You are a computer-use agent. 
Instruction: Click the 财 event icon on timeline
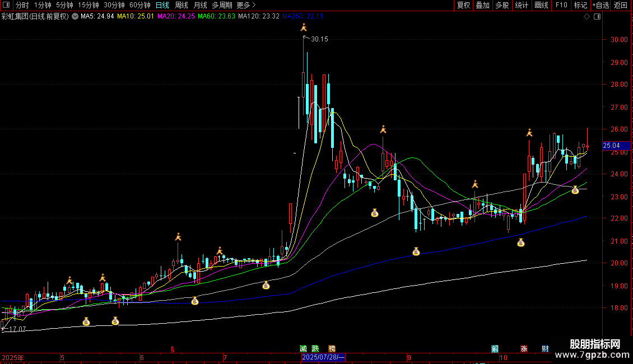click(x=545, y=348)
